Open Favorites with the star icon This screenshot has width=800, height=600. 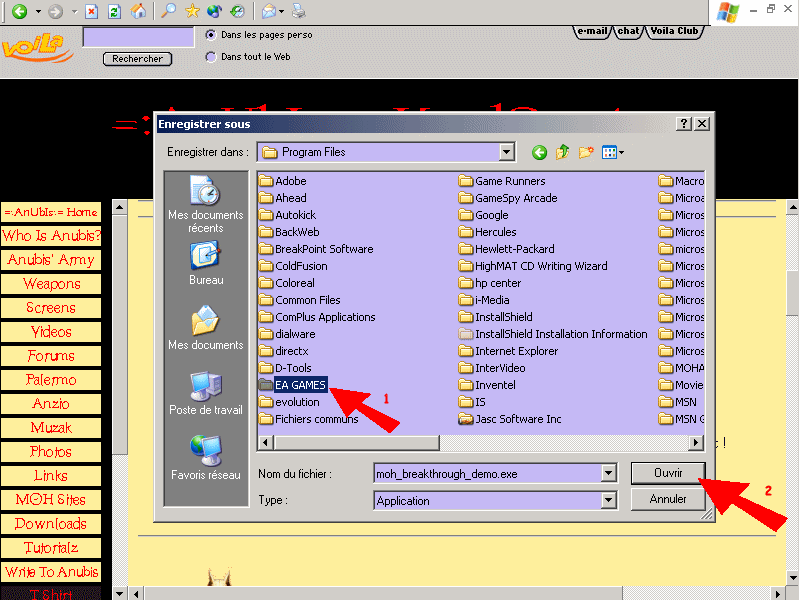click(x=192, y=11)
